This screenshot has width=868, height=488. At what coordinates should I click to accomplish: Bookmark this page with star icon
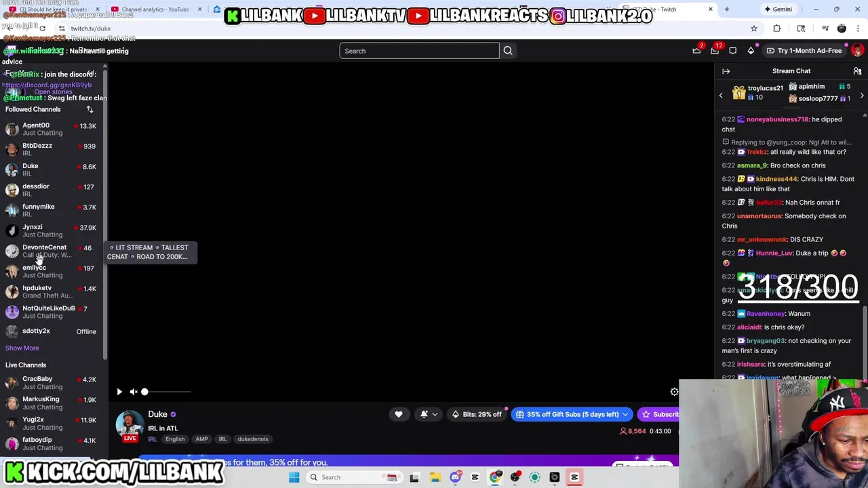[x=753, y=28]
